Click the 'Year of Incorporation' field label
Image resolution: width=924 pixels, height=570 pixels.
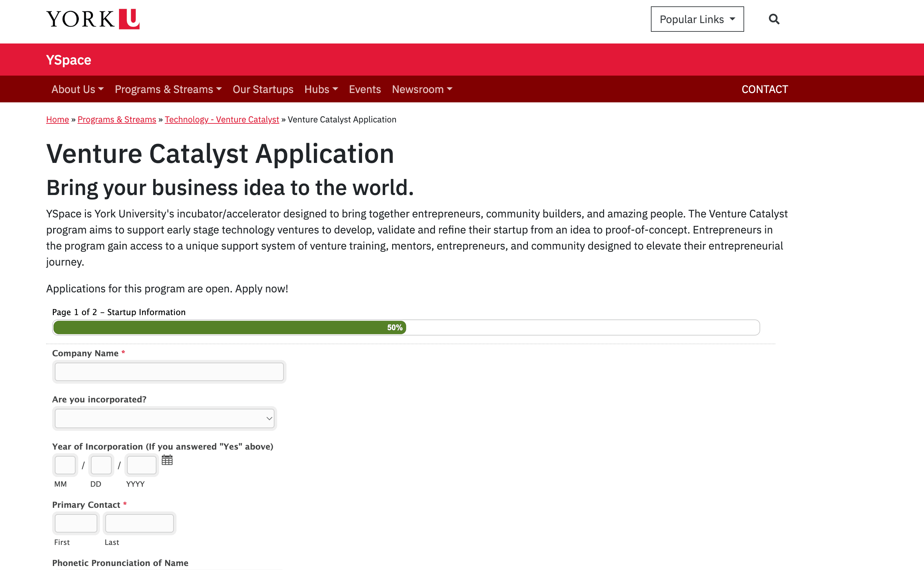pyautogui.click(x=163, y=447)
